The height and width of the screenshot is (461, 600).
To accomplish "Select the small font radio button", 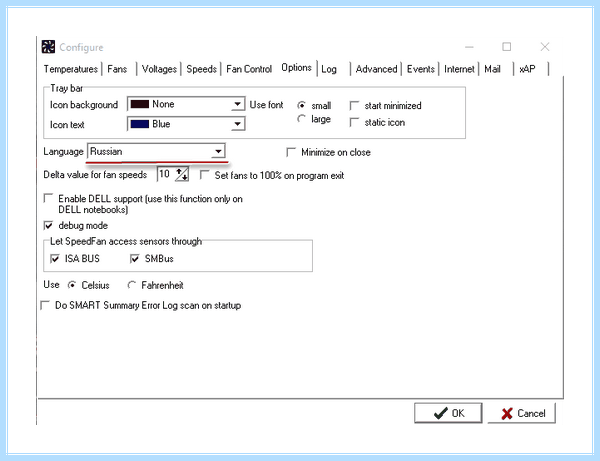I will pyautogui.click(x=302, y=105).
